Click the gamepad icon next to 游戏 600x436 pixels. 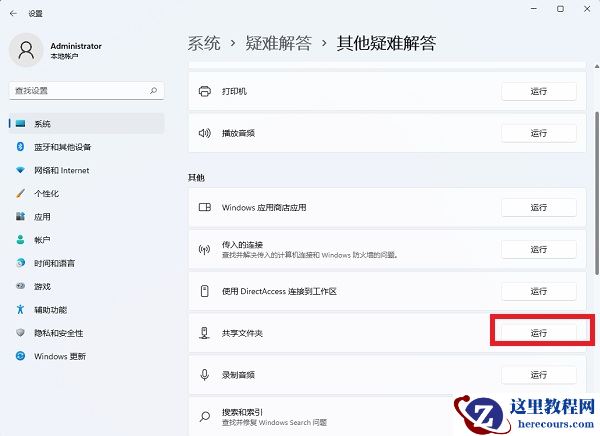pos(20,286)
